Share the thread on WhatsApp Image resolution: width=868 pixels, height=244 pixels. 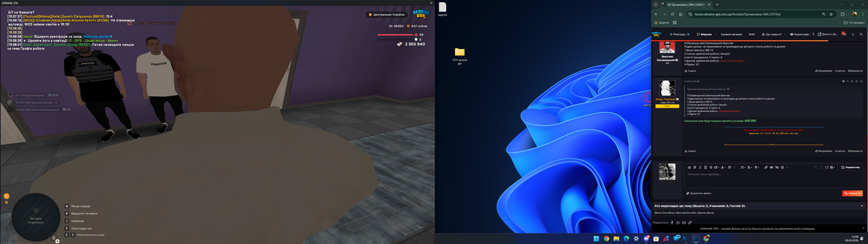[x=678, y=222]
